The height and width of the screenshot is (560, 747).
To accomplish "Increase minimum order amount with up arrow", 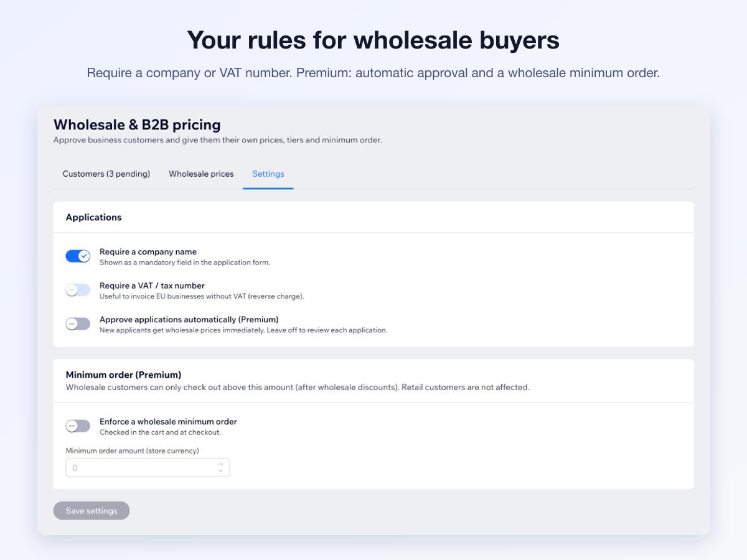I will [x=220, y=464].
